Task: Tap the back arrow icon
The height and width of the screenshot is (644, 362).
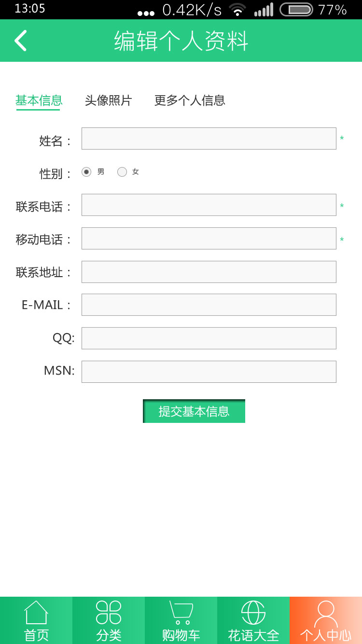Action: click(x=20, y=41)
